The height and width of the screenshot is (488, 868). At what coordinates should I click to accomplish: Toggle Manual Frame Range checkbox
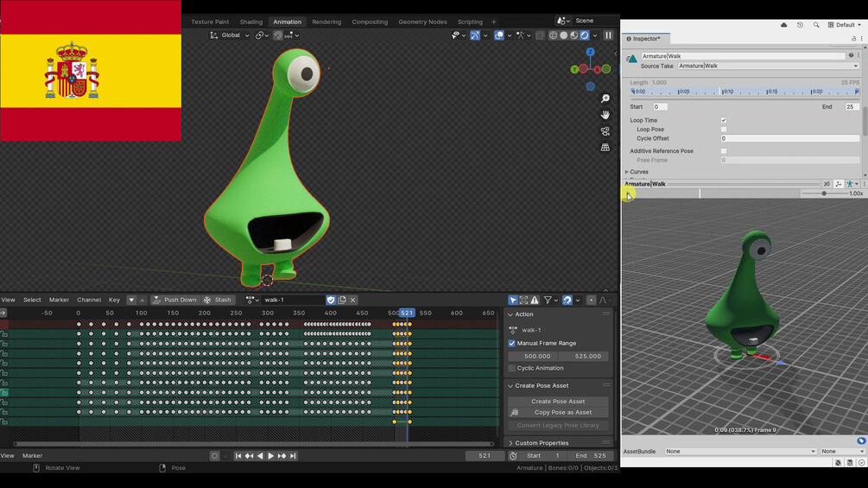point(512,344)
